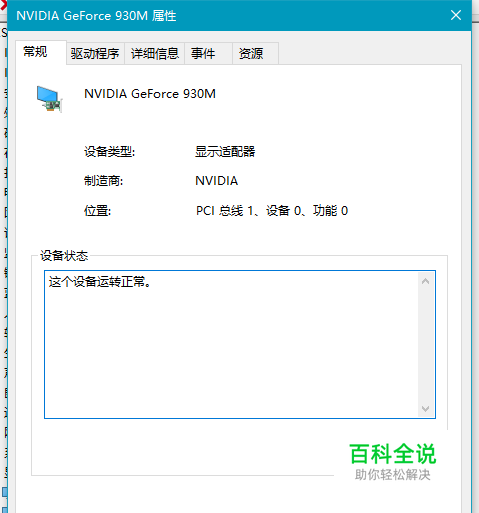Open the 详细信息 tab
This screenshot has height=513, width=479.
(155, 53)
